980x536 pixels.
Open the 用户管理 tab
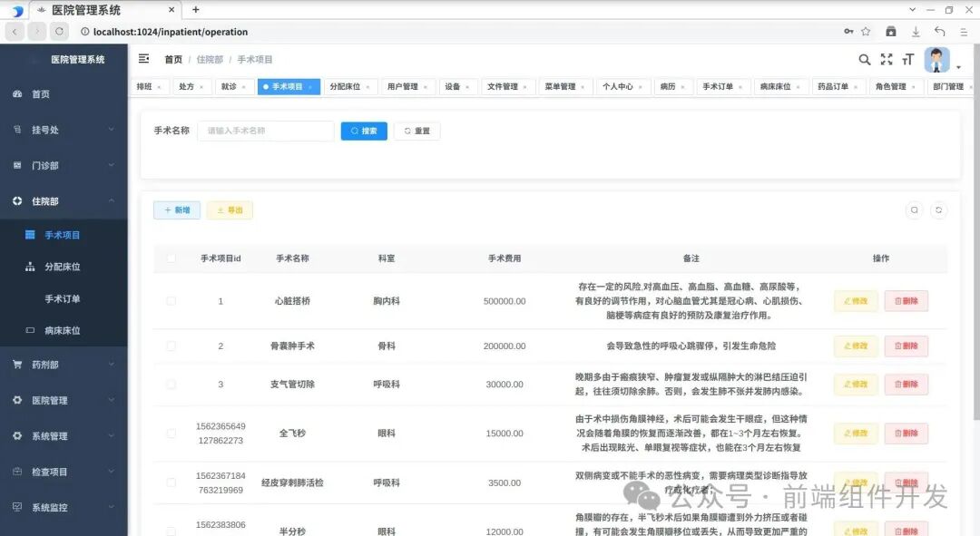[x=403, y=86]
